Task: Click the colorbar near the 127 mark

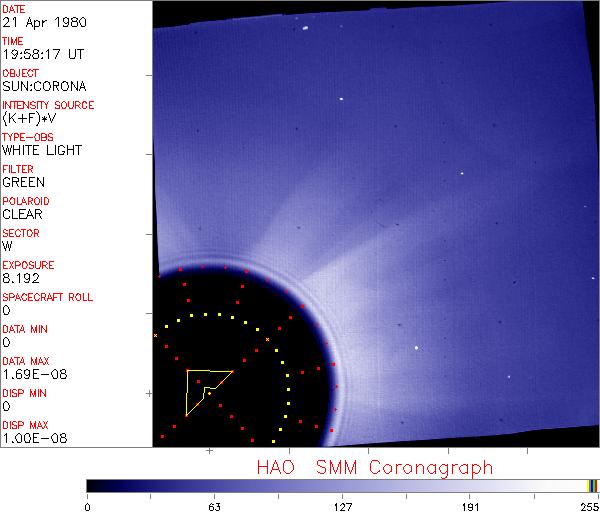Action: [x=342, y=485]
